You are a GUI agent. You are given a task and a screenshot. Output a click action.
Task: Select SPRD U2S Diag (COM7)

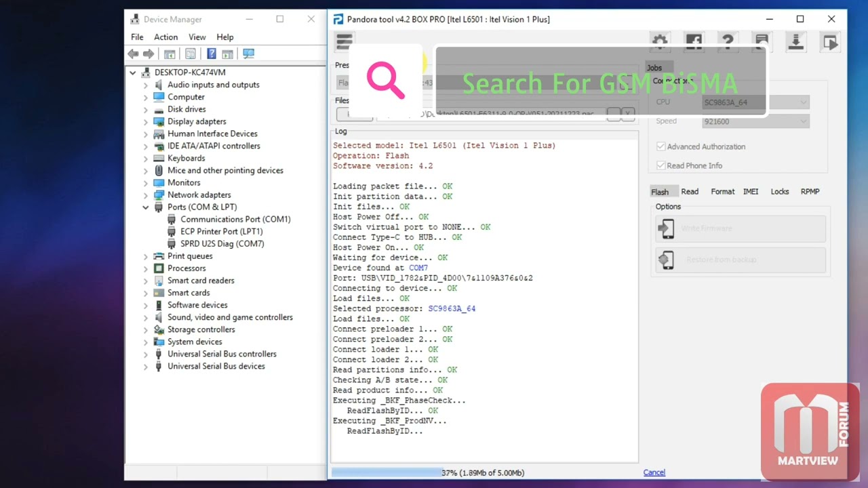click(222, 244)
